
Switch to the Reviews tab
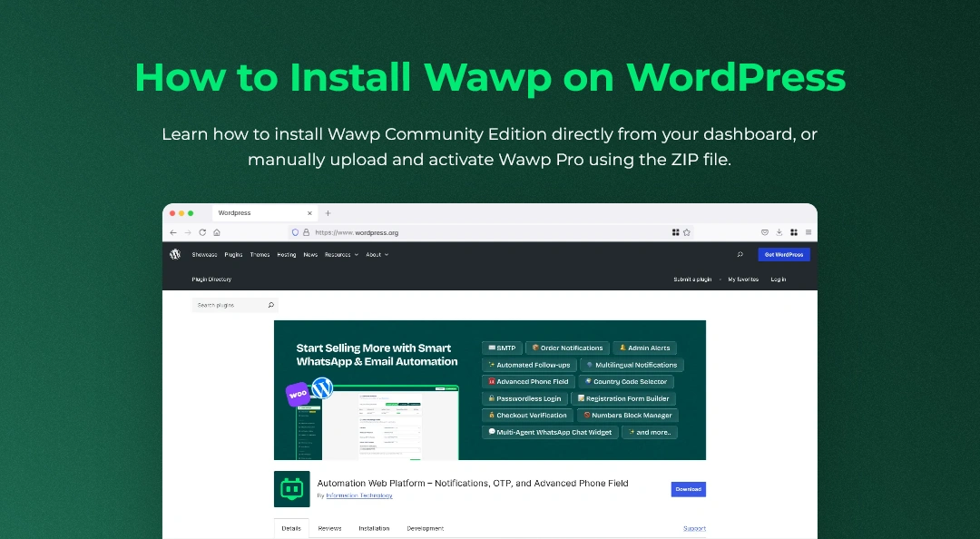329,528
